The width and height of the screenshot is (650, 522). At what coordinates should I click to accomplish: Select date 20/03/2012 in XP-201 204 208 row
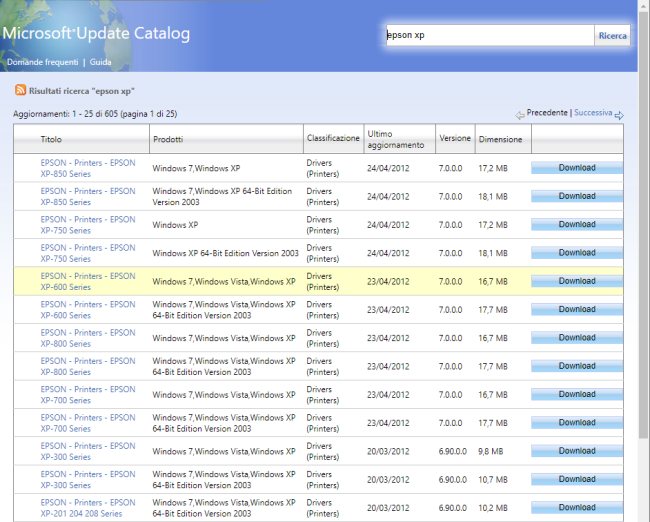tap(388, 508)
